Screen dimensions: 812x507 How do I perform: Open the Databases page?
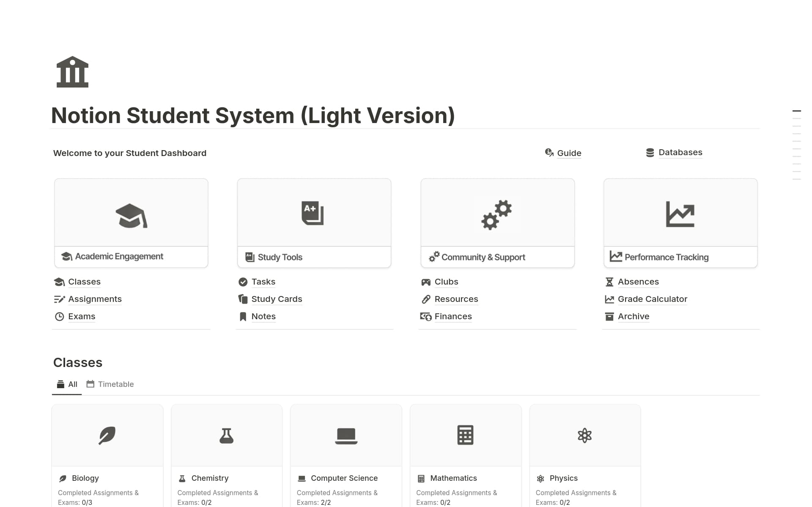tap(680, 152)
